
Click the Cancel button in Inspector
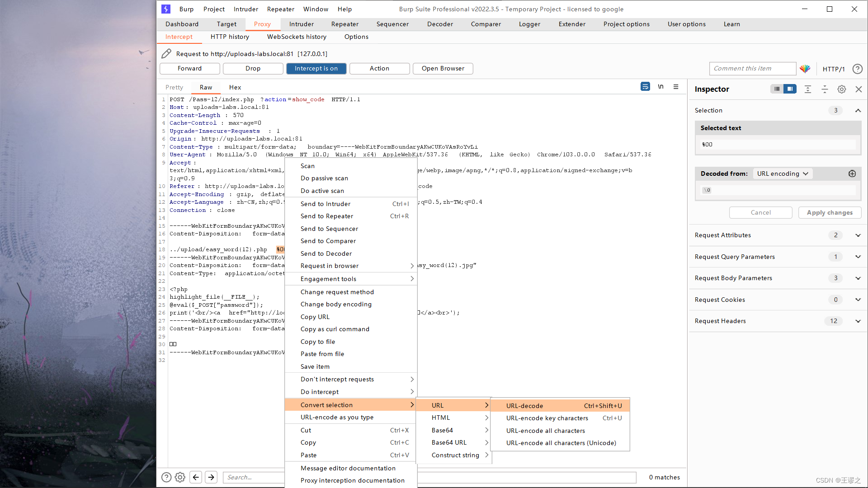coord(761,212)
